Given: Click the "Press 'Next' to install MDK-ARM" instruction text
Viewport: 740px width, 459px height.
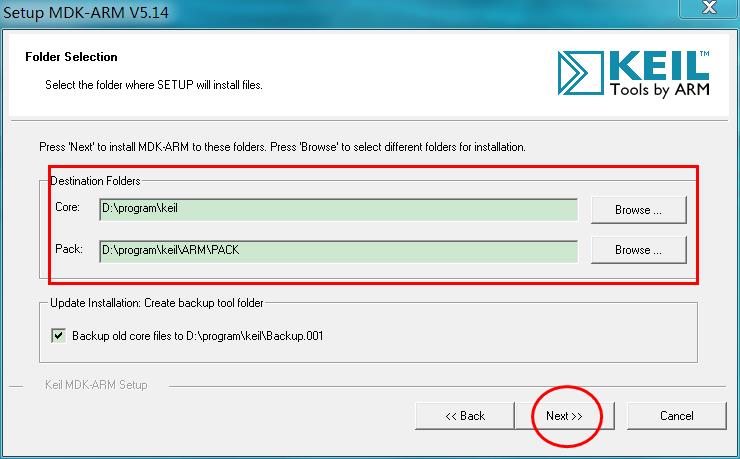Looking at the screenshot, I should pyautogui.click(x=282, y=147).
